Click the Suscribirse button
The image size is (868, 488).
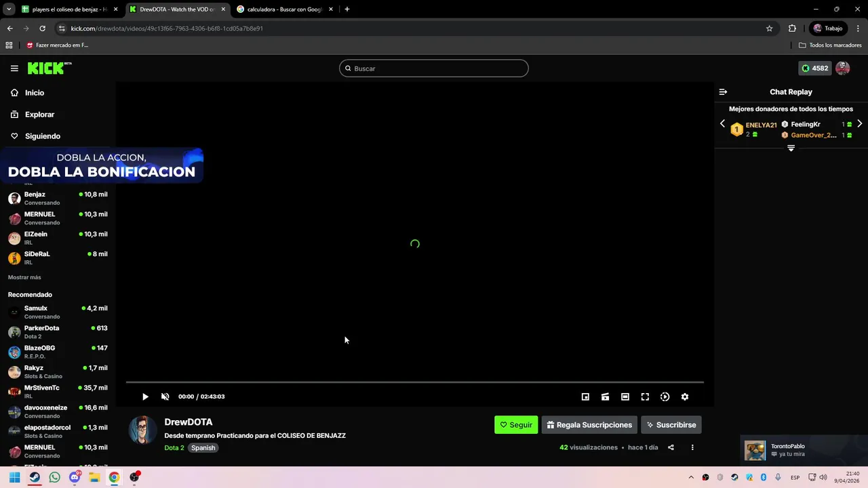tap(671, 425)
